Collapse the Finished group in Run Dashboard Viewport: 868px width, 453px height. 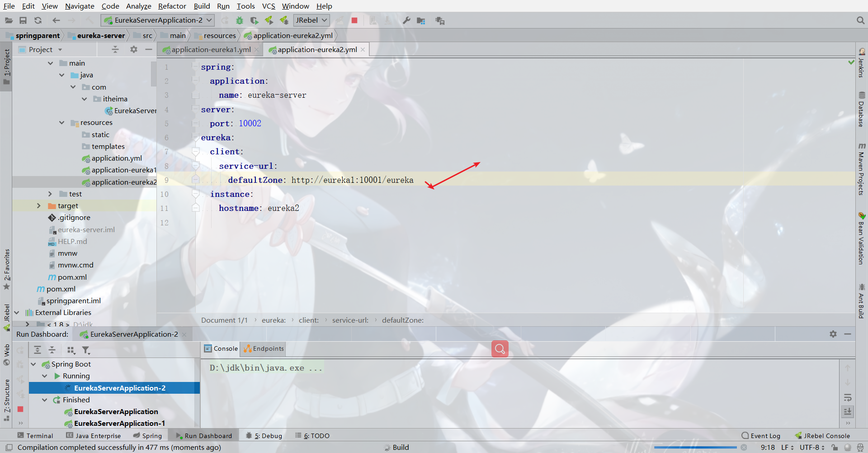point(45,400)
